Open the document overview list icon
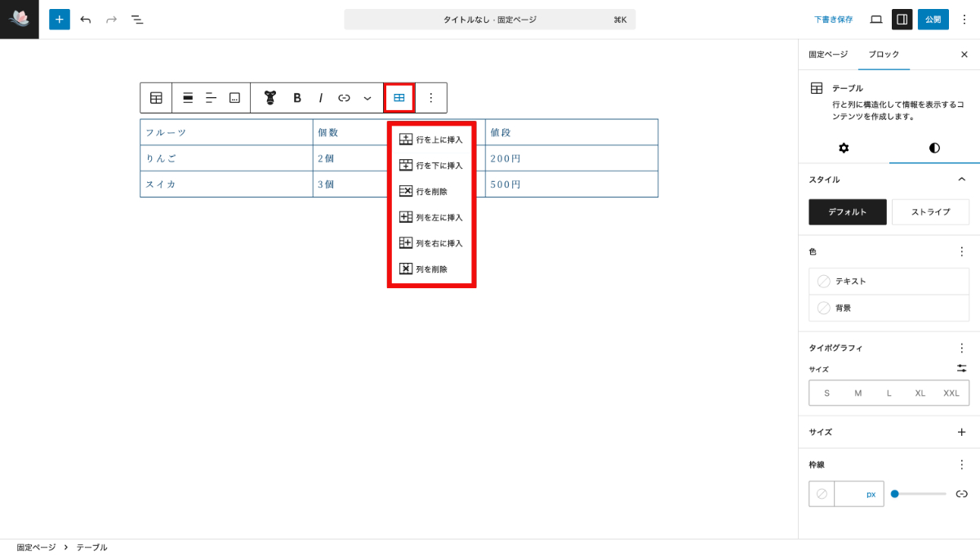Viewport: 980px width, 555px height. click(137, 19)
